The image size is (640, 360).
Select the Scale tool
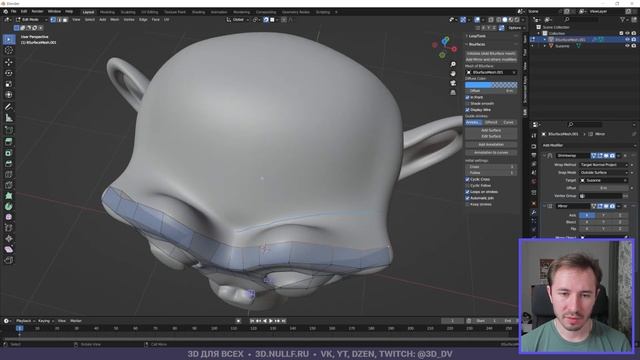click(x=9, y=84)
